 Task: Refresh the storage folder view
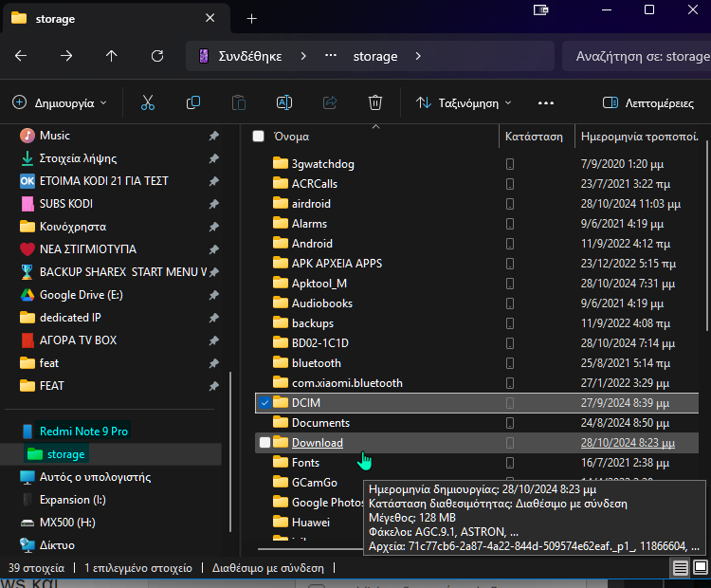[157, 56]
